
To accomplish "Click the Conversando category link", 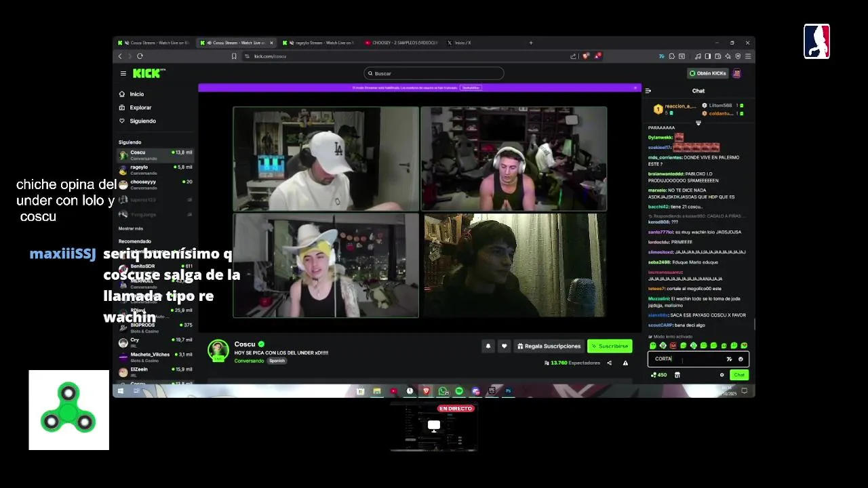I will pyautogui.click(x=249, y=361).
